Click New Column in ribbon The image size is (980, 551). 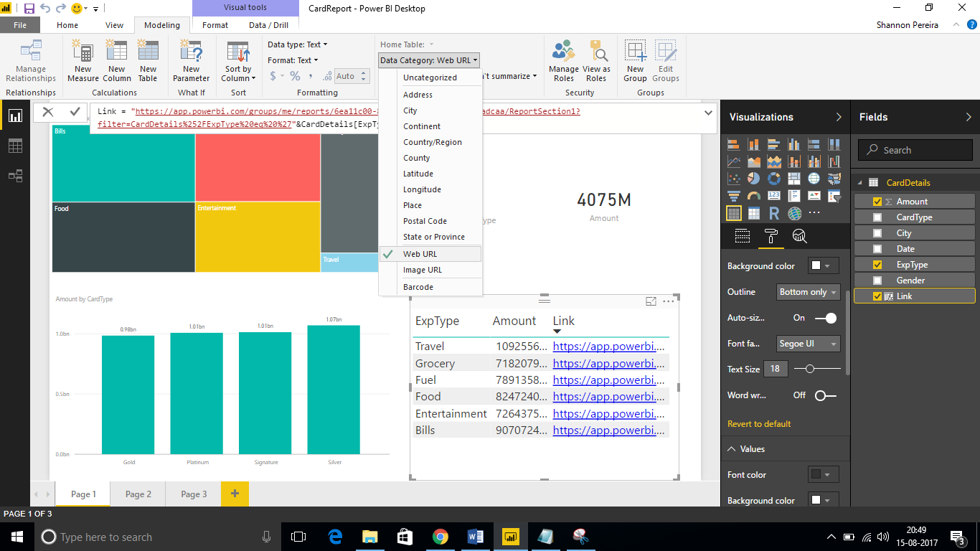pyautogui.click(x=117, y=61)
